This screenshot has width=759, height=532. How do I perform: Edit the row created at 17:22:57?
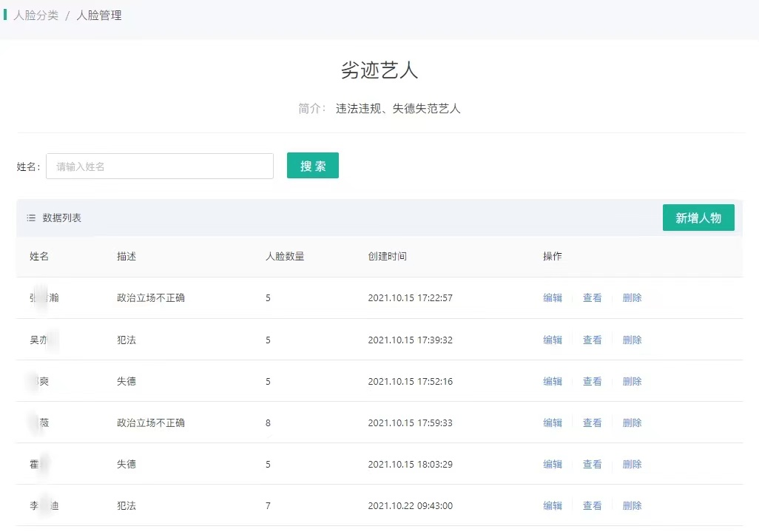point(553,298)
